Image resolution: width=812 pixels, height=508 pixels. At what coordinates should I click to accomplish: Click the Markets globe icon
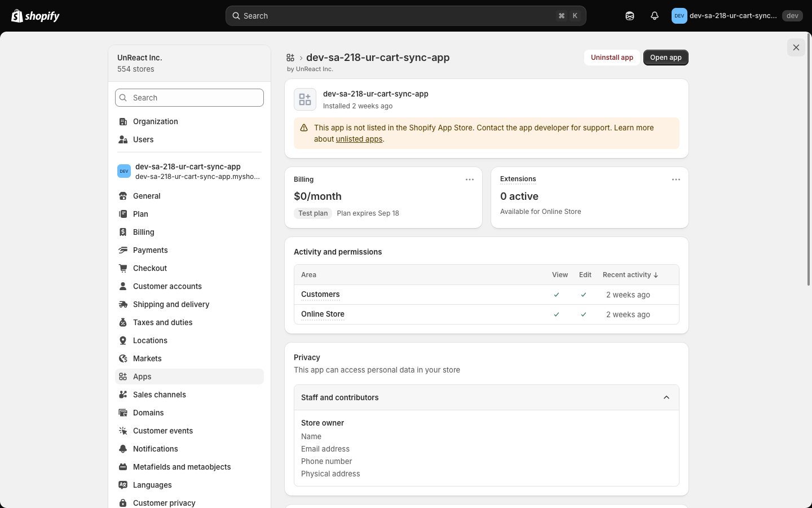pos(123,358)
